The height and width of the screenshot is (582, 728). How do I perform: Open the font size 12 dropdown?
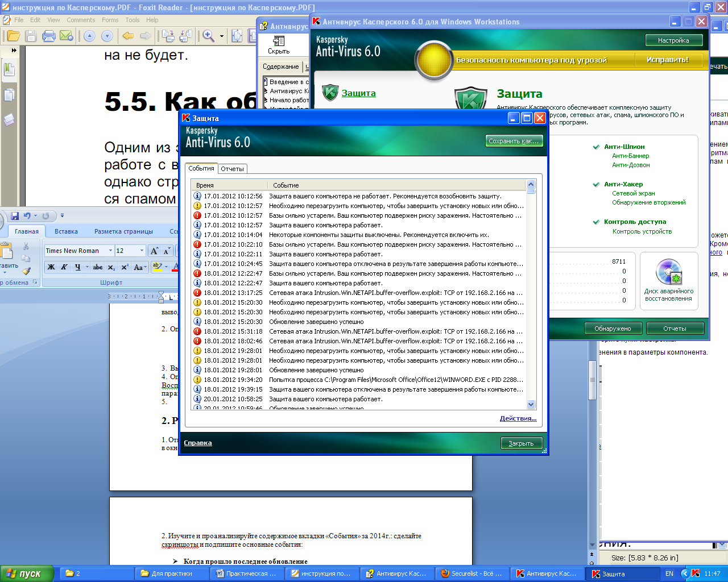(x=142, y=251)
